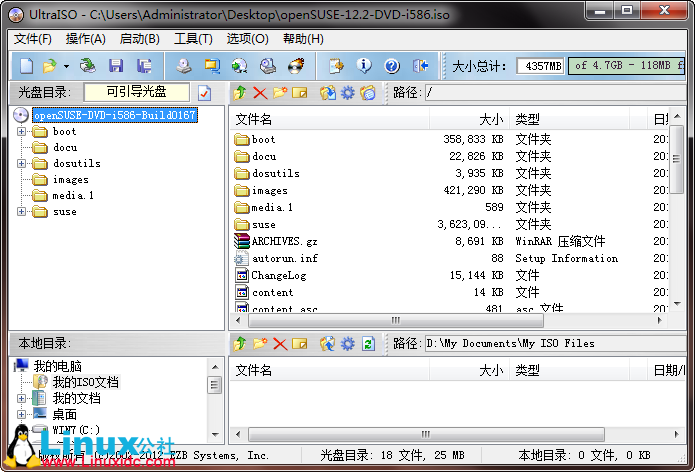Screen dimensions: 695x472
Task: Click the New file toolbar icon
Action: [x=26, y=66]
